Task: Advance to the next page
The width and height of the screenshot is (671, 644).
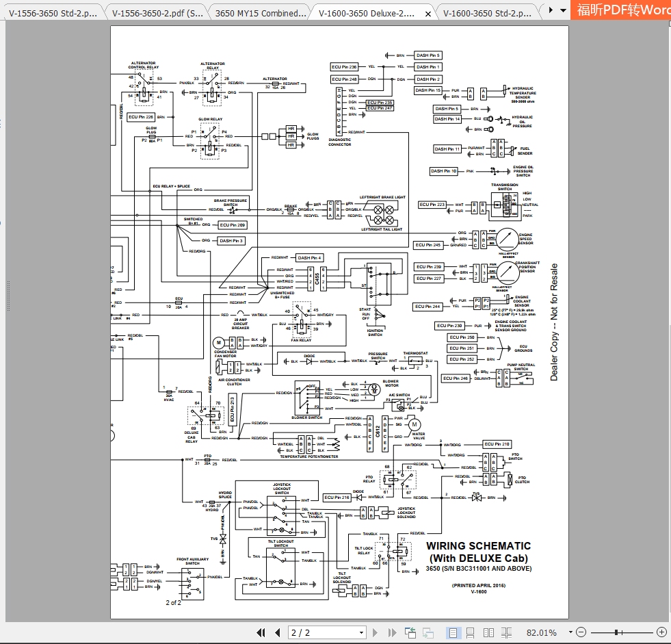Action: (376, 632)
